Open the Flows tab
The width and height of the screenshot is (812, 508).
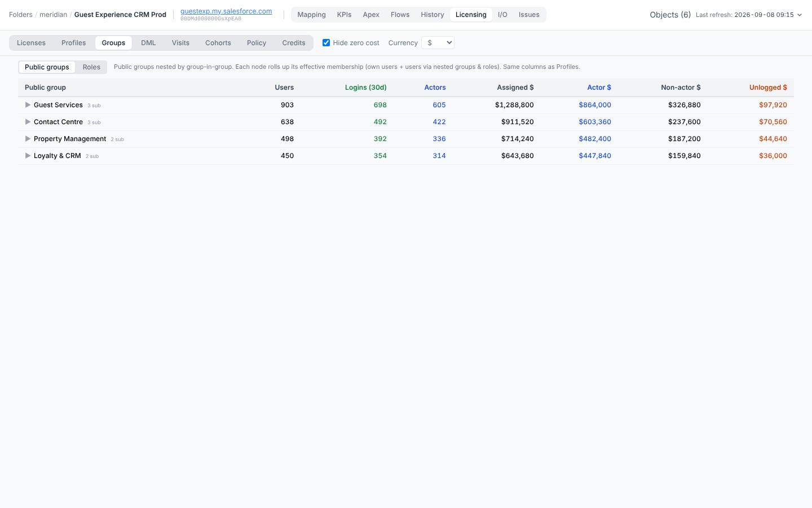coord(400,15)
